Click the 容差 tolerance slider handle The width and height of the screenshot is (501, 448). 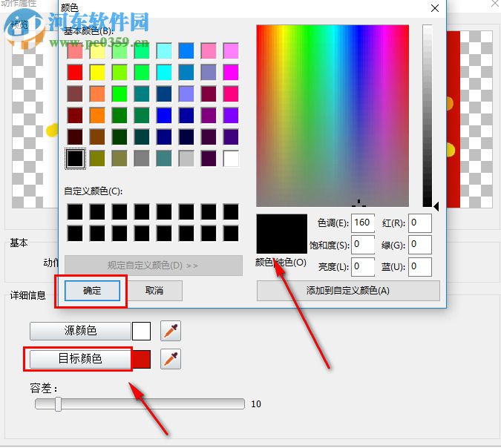pyautogui.click(x=58, y=404)
